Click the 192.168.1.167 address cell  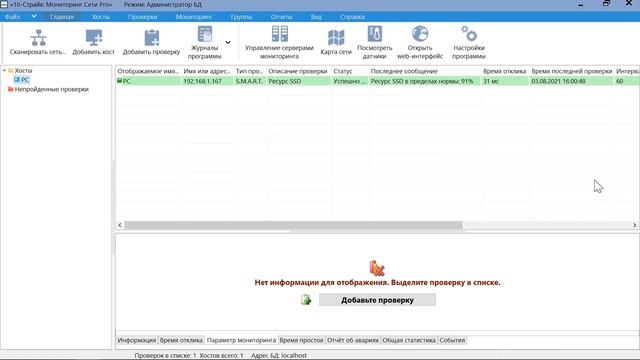point(207,81)
